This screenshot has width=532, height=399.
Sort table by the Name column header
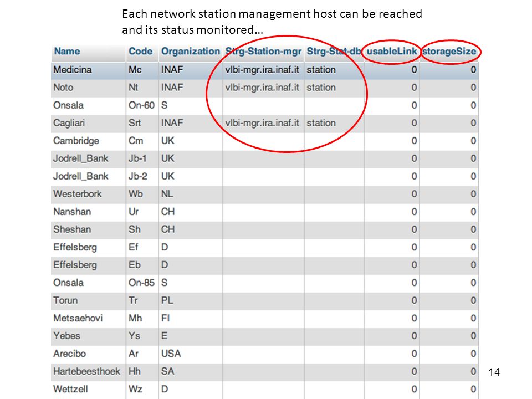(x=67, y=51)
